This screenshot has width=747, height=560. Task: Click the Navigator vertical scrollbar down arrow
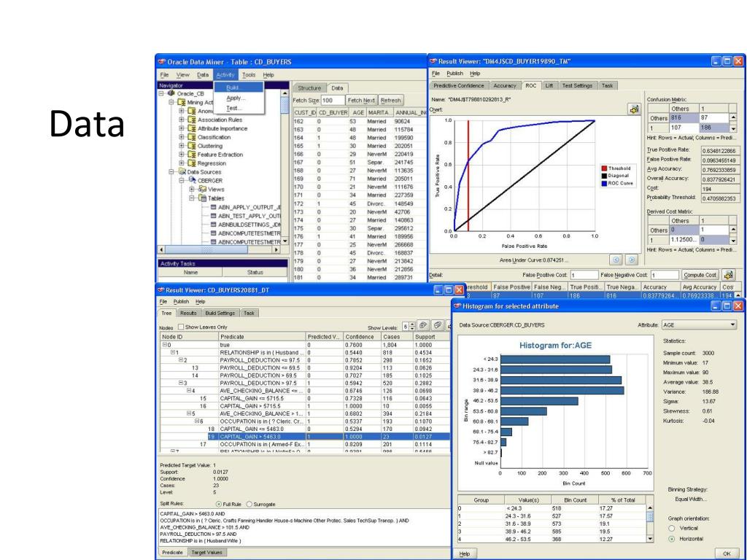pos(285,241)
